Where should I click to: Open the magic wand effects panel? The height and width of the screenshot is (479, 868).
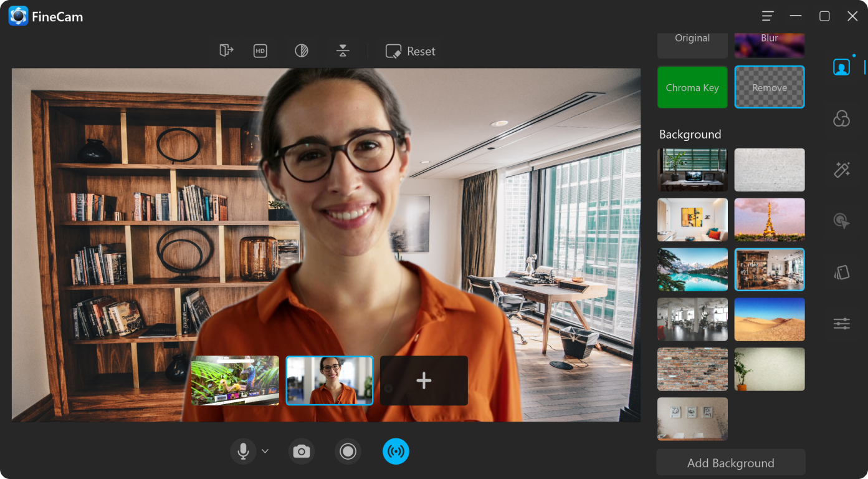[x=842, y=169]
